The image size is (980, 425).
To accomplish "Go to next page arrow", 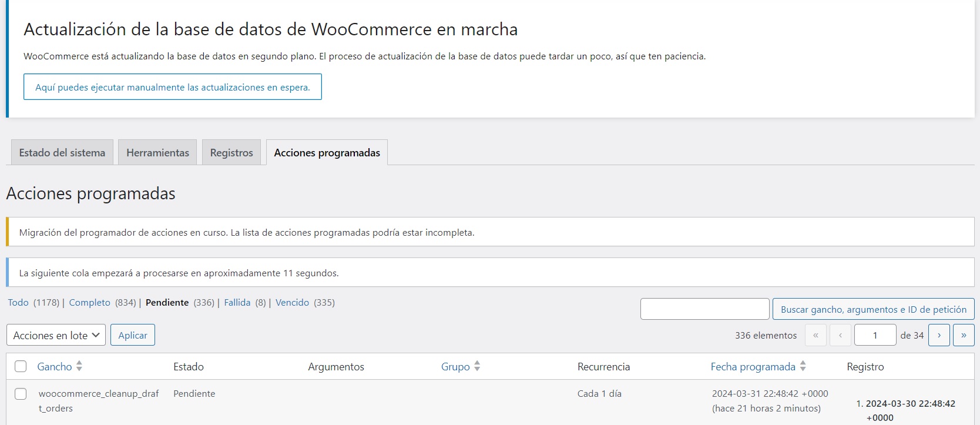I will point(939,335).
